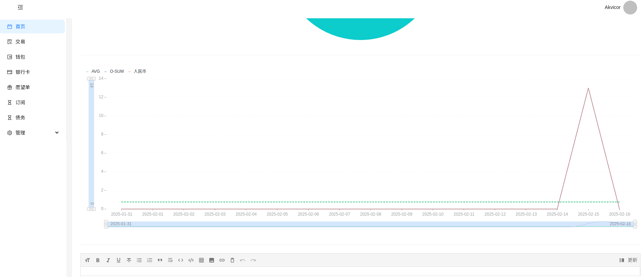Go to 首页 in the sidebar

click(32, 27)
